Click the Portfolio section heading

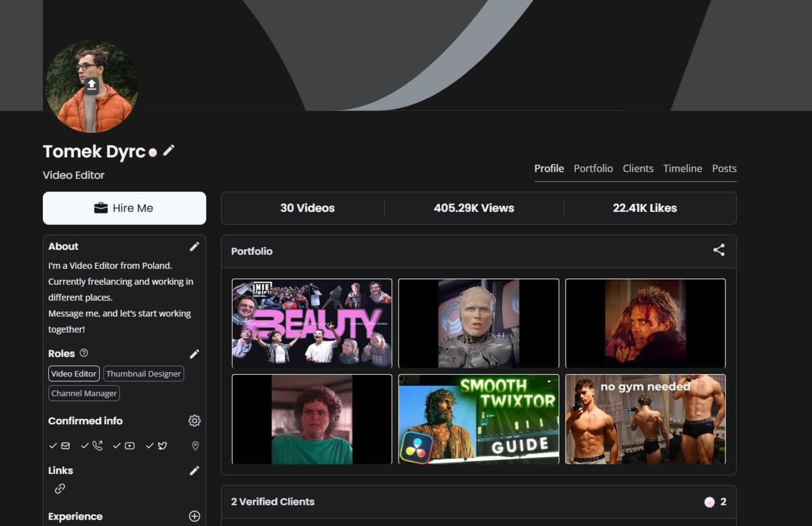(252, 251)
